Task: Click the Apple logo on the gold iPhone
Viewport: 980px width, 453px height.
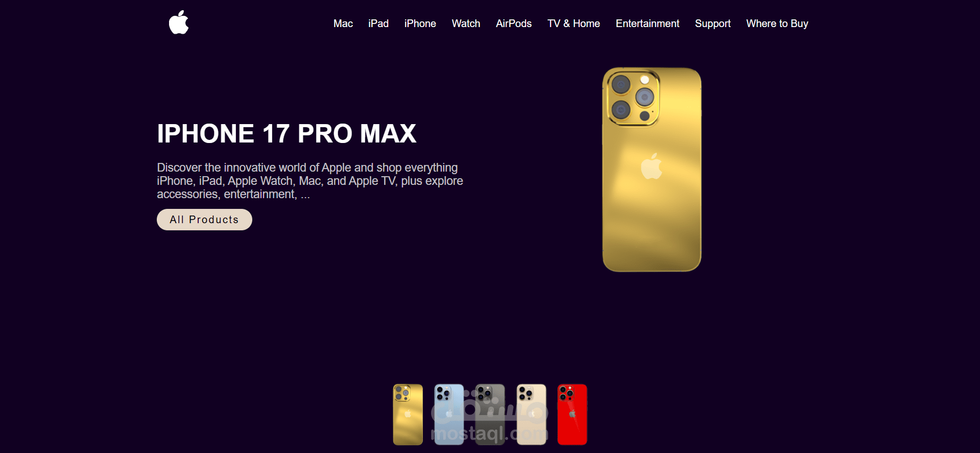Action: (x=652, y=166)
